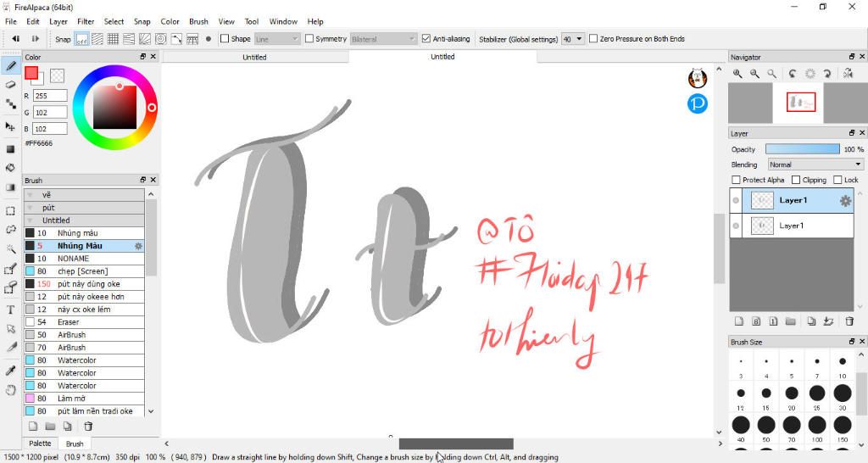Click the color wheel hue ring
868x463 pixels.
[152, 108]
